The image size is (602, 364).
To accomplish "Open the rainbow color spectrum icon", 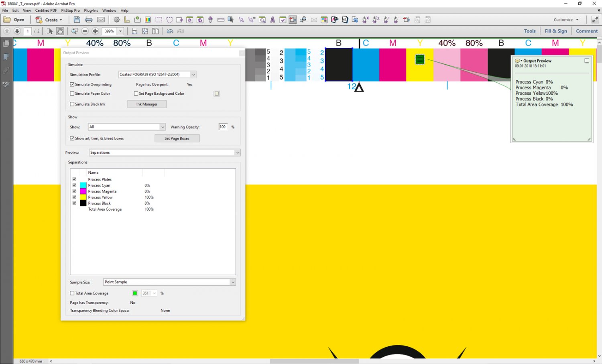I will tap(148, 20).
